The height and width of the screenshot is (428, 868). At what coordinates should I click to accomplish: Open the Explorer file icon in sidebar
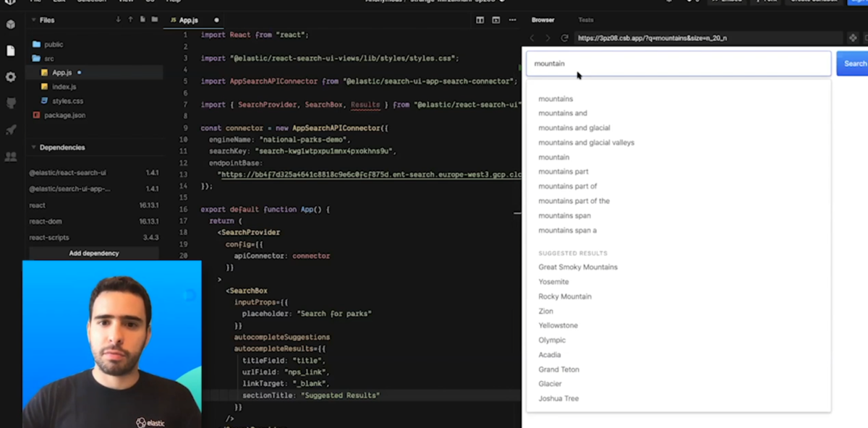click(10, 51)
